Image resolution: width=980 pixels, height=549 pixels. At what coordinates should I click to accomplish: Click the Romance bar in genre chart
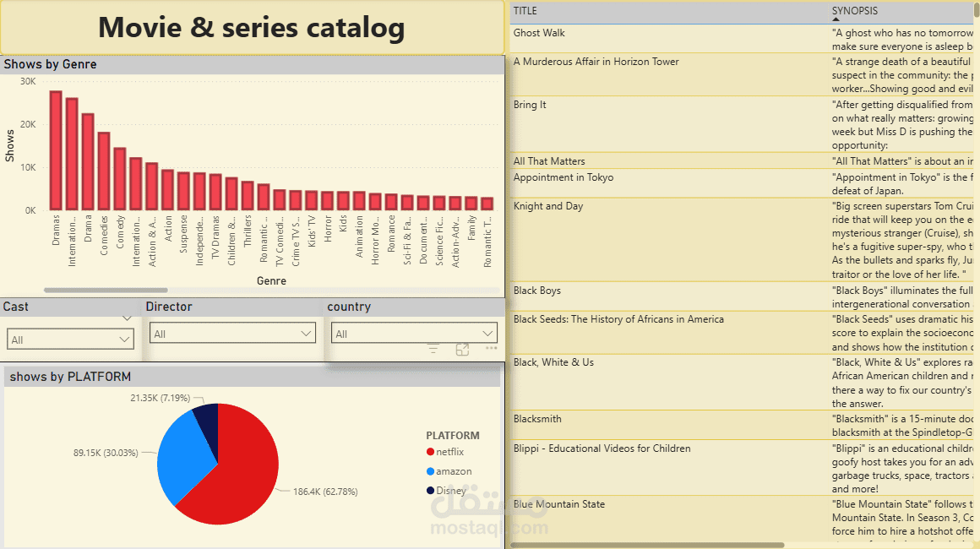pos(391,202)
